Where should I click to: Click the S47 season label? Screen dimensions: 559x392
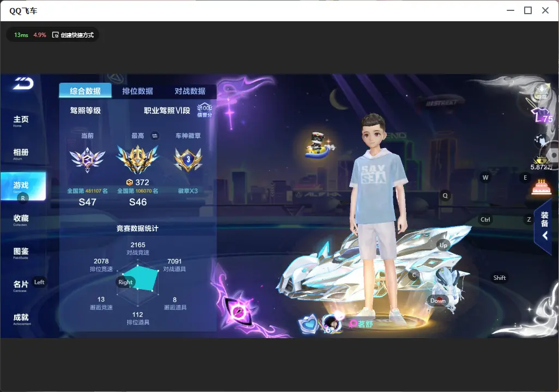(x=87, y=202)
